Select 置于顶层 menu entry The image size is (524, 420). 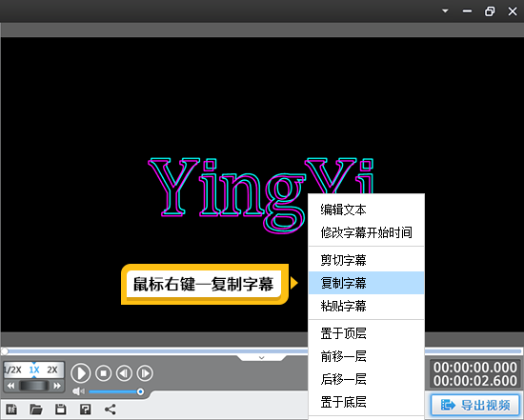pyautogui.click(x=366, y=333)
